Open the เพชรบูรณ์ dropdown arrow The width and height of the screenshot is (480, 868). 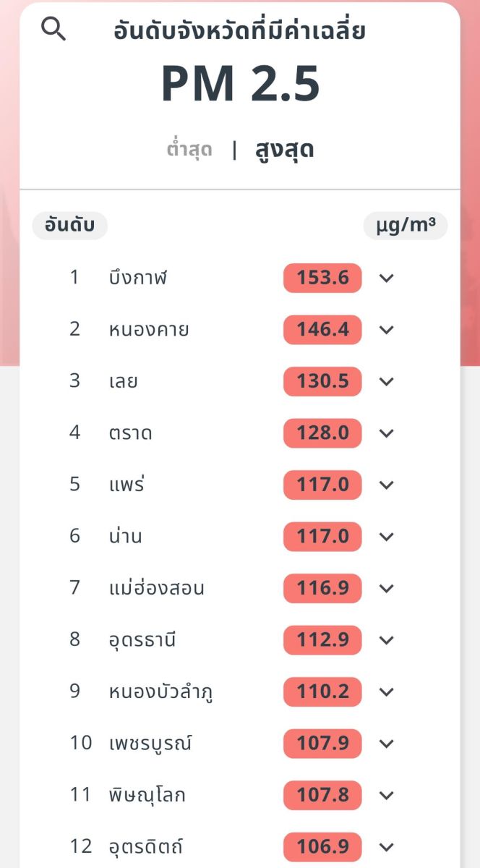point(387,744)
